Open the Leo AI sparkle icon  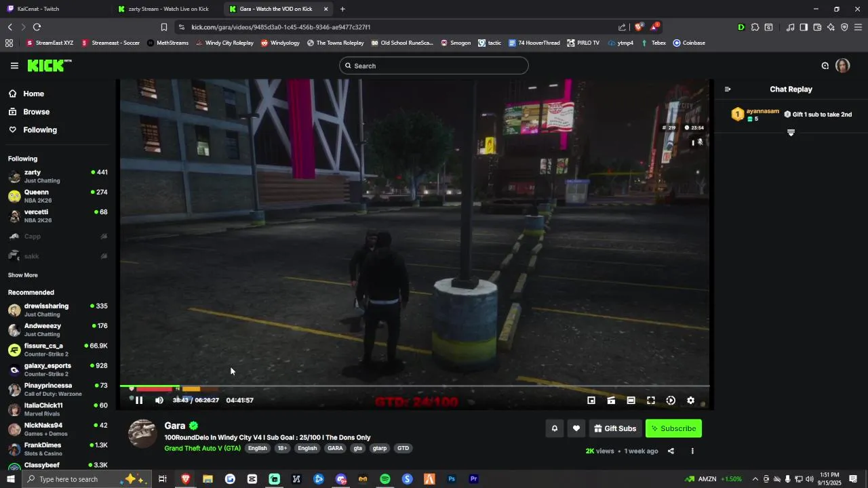[831, 27]
